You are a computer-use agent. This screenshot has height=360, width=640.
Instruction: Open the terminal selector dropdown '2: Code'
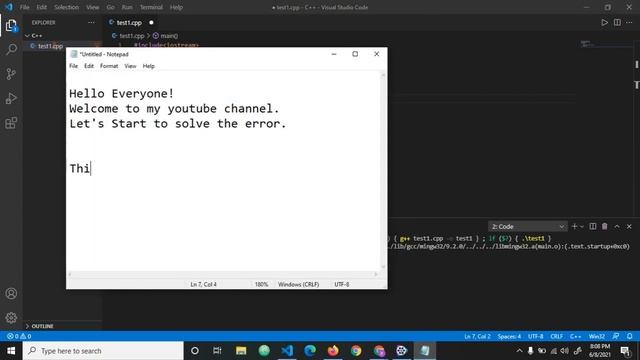(528, 227)
